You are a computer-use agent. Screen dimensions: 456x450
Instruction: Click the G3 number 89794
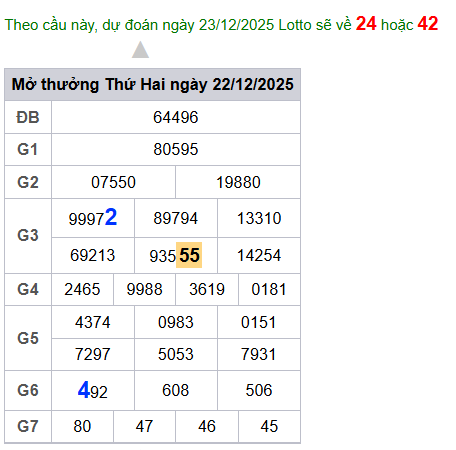pyautogui.click(x=176, y=218)
